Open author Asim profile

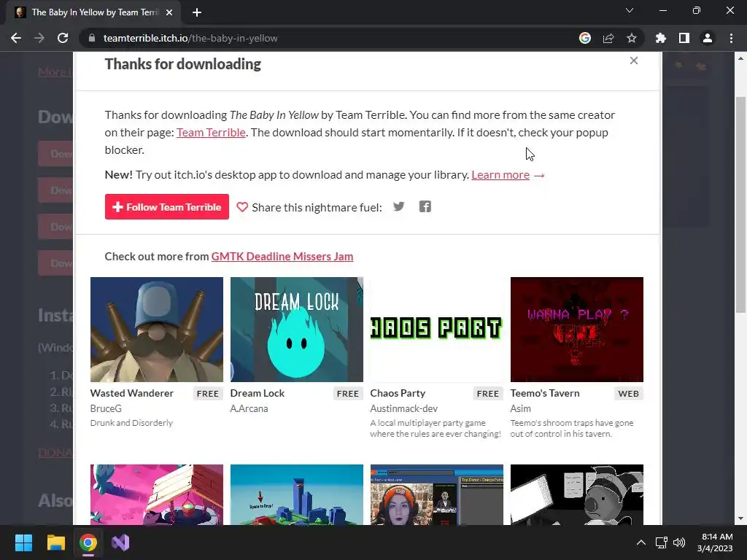click(521, 408)
